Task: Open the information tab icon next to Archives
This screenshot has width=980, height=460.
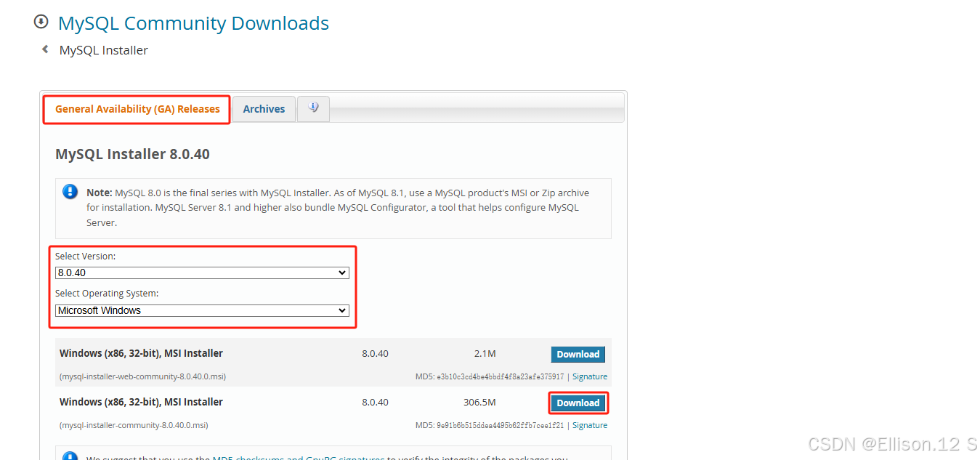Action: pos(313,108)
